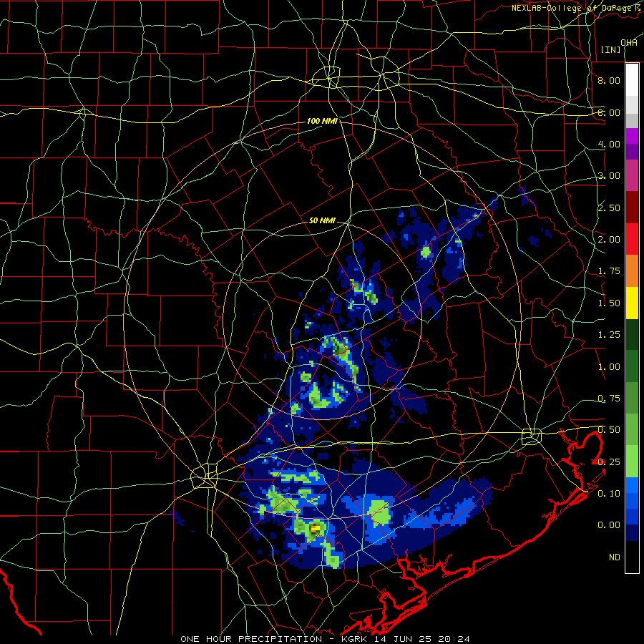This screenshot has height=644, width=644.
Task: Click the "6.00" legend value
Action: pyautogui.click(x=609, y=112)
